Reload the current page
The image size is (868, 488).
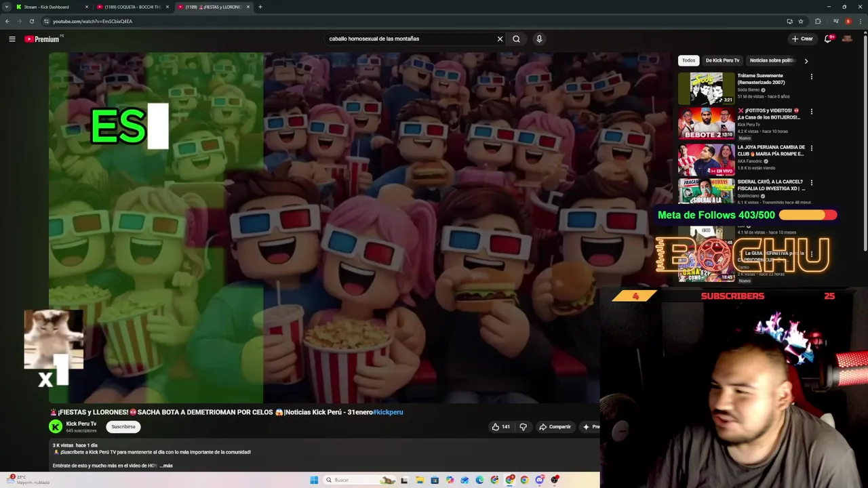(32, 21)
